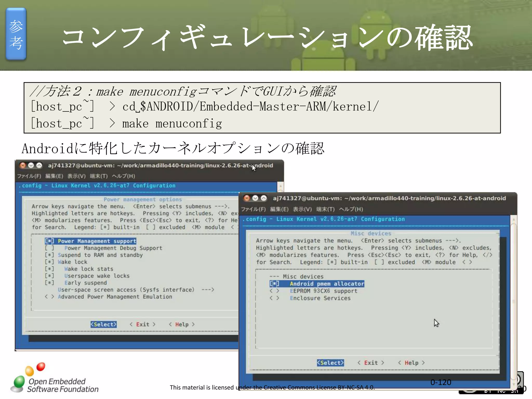
Task: Toggle Userspace wake locks option
Action: 49,276
